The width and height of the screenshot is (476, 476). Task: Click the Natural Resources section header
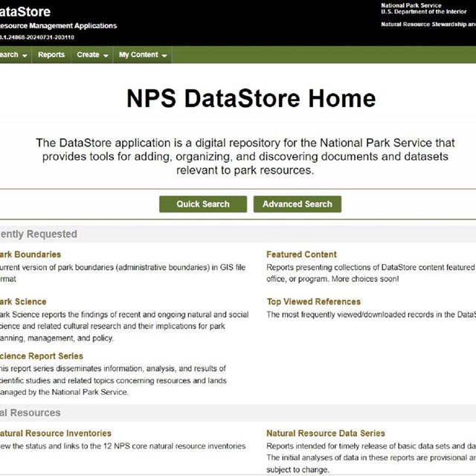[x=30, y=413]
